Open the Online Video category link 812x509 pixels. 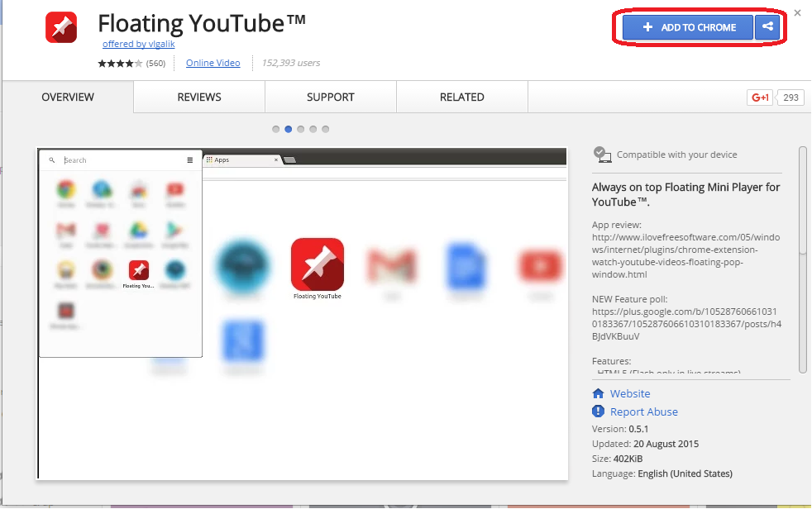[x=213, y=63]
